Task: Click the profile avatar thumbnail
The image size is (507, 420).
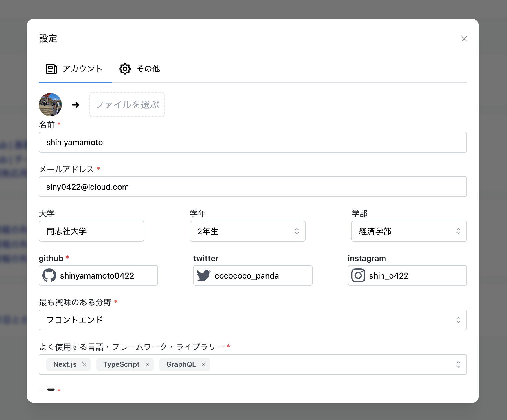Action: [50, 105]
